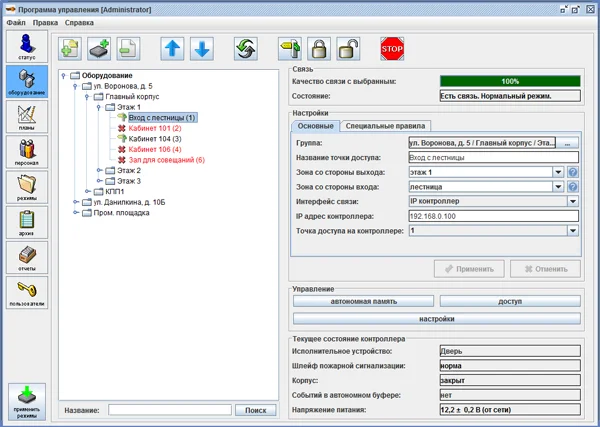The width and height of the screenshot is (600, 427).
Task: Expand the Этаж 2 tree node
Action: [x=98, y=170]
